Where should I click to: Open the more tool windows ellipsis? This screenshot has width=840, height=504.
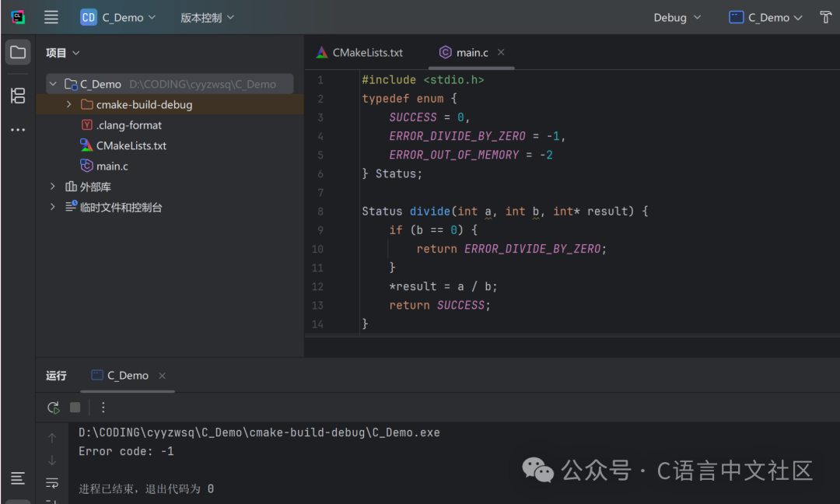(x=18, y=130)
